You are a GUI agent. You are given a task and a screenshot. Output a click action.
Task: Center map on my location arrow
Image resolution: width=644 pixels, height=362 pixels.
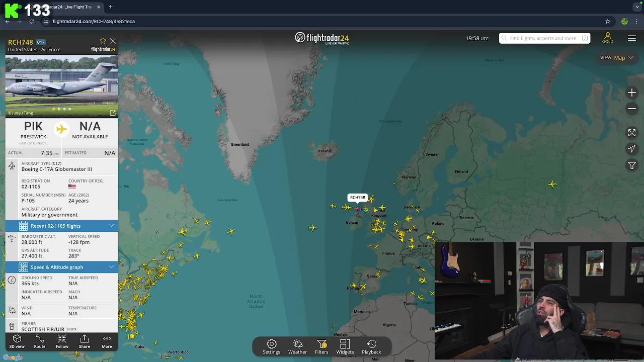tap(632, 149)
